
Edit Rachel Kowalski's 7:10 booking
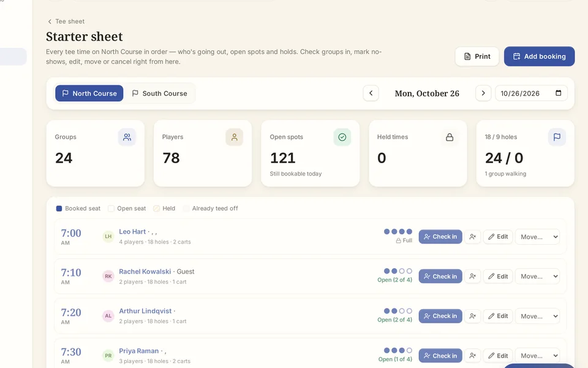(x=497, y=277)
